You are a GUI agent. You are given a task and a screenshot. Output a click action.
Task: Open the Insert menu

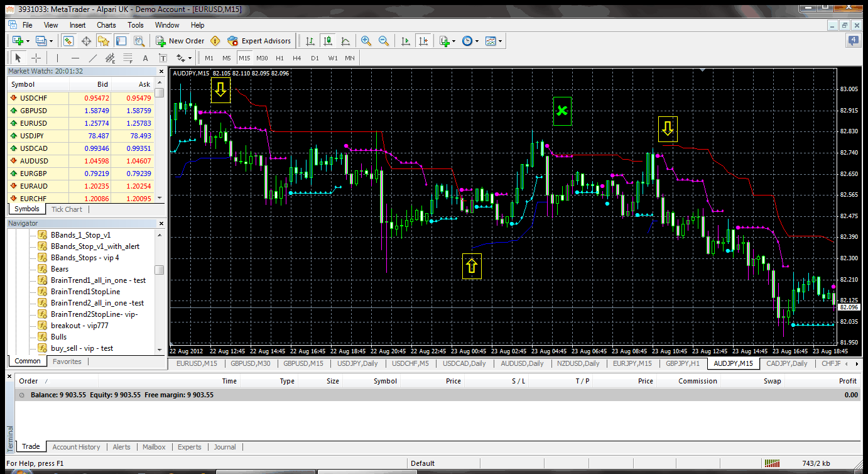tap(78, 25)
